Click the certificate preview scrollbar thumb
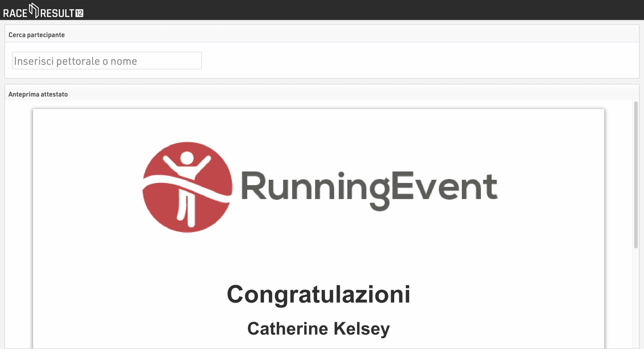Viewport: 644px width, 349px height. (636, 175)
